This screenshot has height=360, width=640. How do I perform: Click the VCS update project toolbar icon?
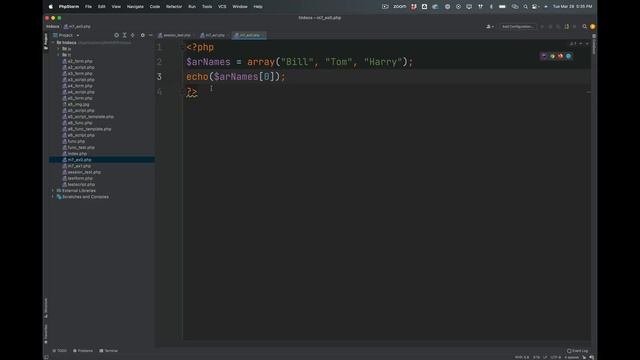567,27
